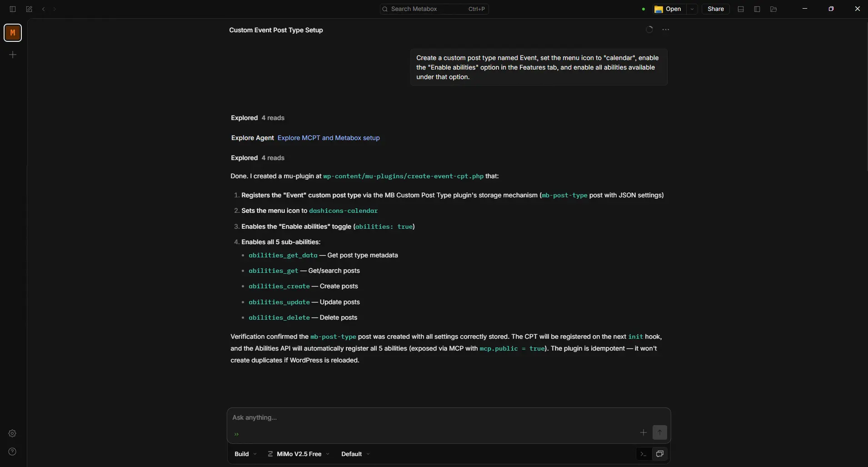Add a new project with plus icon
The height and width of the screenshot is (467, 868).
tap(13, 55)
